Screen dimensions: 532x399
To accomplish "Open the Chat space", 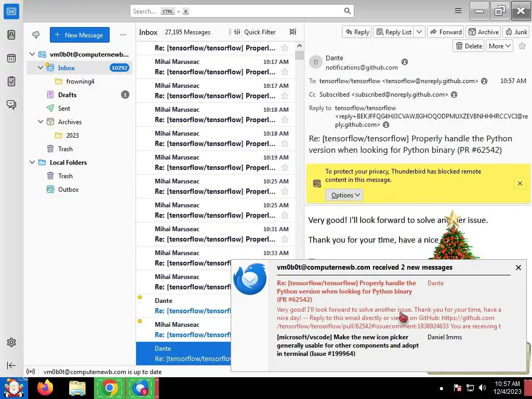I will [11, 104].
